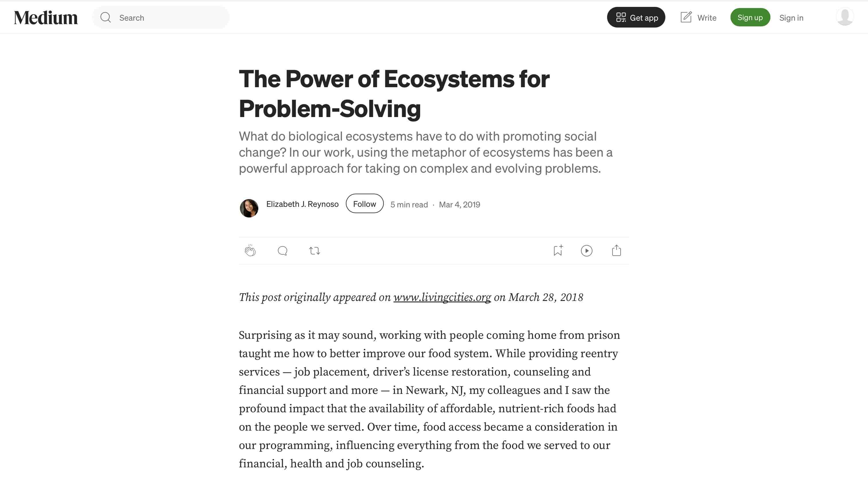Viewport: 868px width, 494px height.
Task: Save the story with the bookmark icon
Action: click(558, 250)
